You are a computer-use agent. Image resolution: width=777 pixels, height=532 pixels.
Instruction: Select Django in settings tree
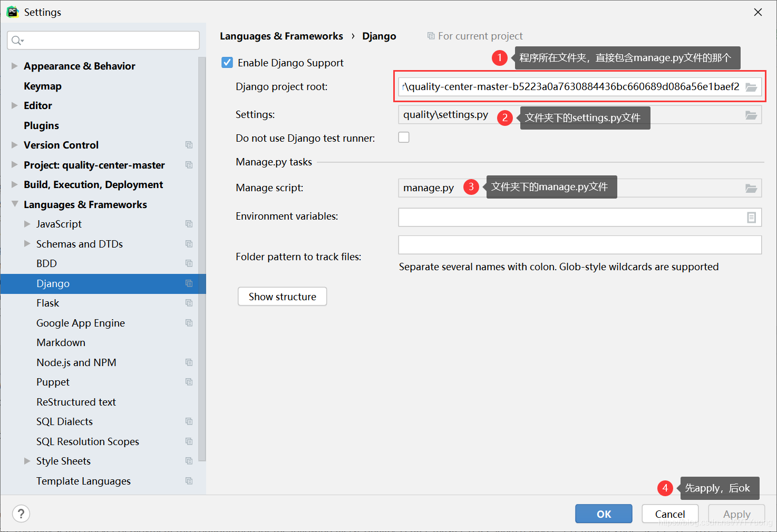pyautogui.click(x=103, y=283)
